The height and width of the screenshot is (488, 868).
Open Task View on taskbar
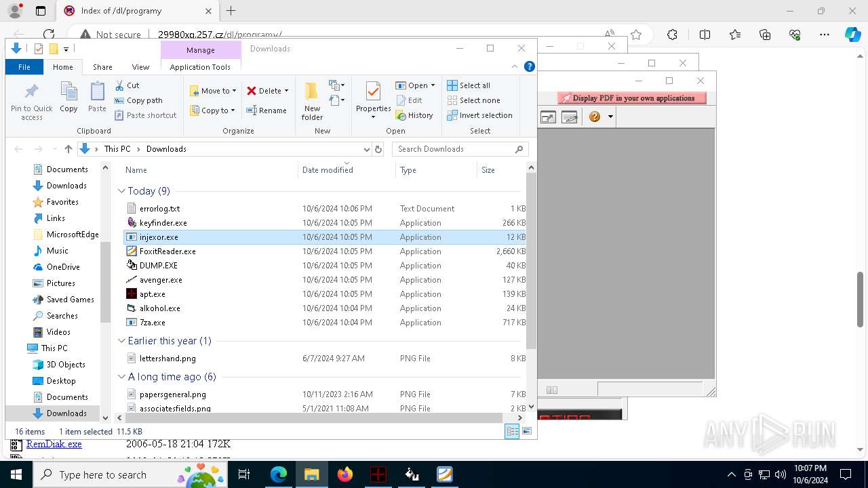pyautogui.click(x=244, y=474)
